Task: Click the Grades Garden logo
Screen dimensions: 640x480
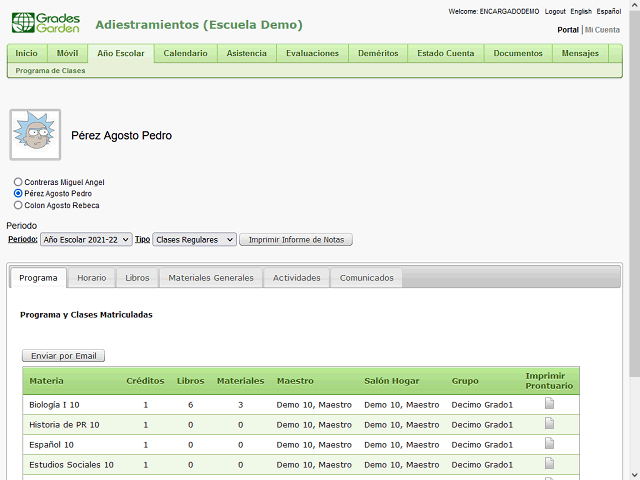Action: pos(47,23)
